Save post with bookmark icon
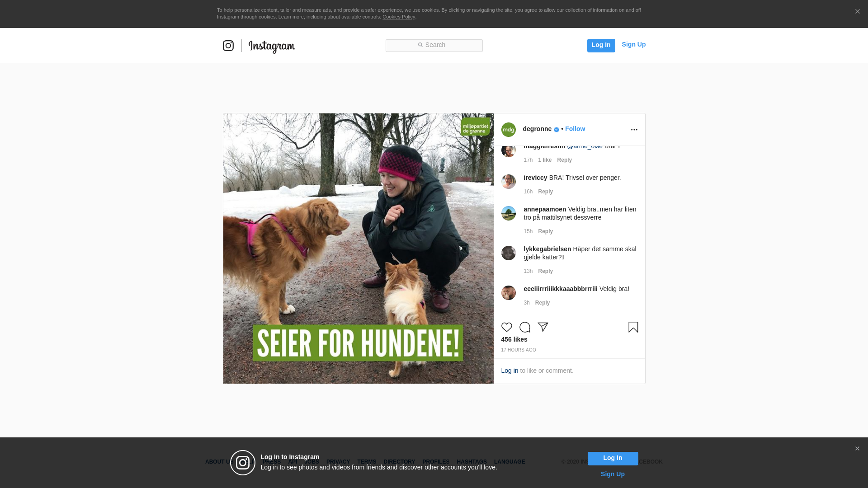Viewport: 868px width, 488px height. [633, 327]
